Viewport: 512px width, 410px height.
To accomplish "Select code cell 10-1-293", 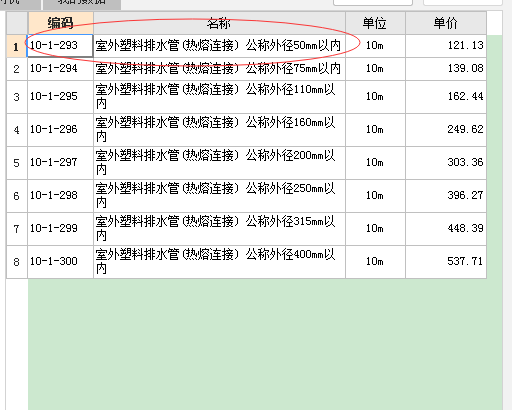I will [60, 46].
